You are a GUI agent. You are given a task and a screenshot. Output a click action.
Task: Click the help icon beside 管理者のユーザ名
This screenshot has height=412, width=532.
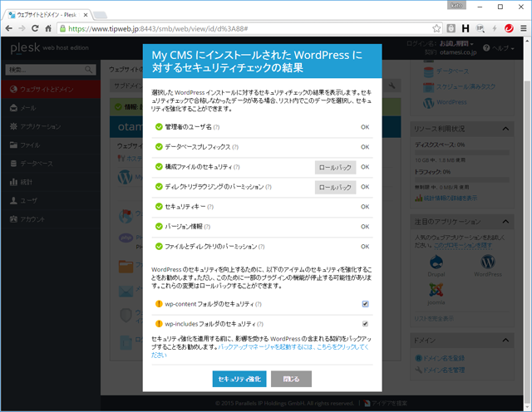[x=216, y=127]
